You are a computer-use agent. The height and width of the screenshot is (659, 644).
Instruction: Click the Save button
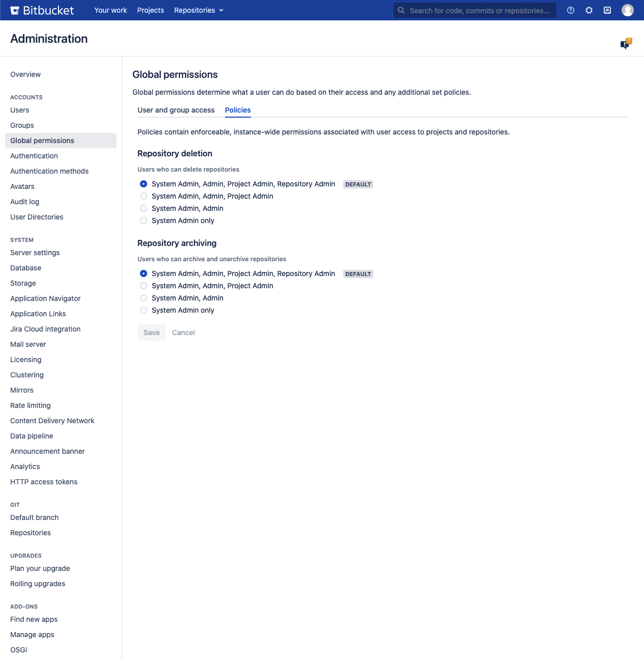click(x=152, y=333)
